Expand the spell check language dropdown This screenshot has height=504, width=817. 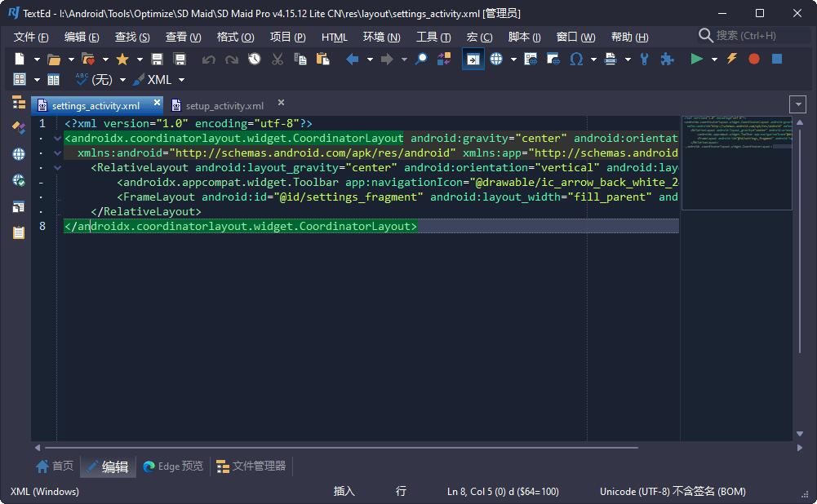point(122,80)
